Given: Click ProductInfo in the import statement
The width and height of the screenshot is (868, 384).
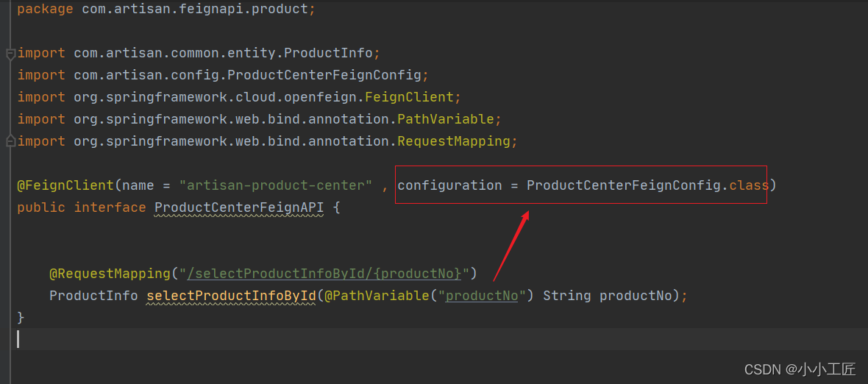Looking at the screenshot, I should (x=328, y=53).
